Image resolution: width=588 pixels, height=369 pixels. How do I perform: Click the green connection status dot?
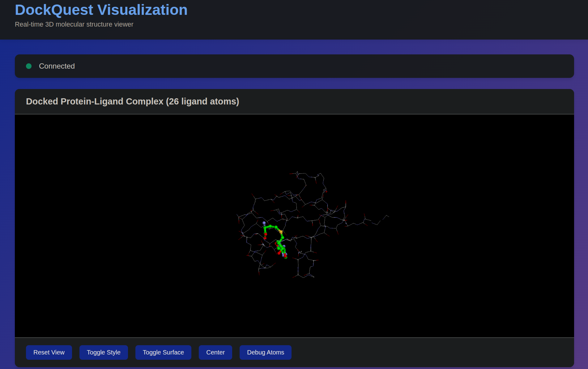[x=29, y=66]
